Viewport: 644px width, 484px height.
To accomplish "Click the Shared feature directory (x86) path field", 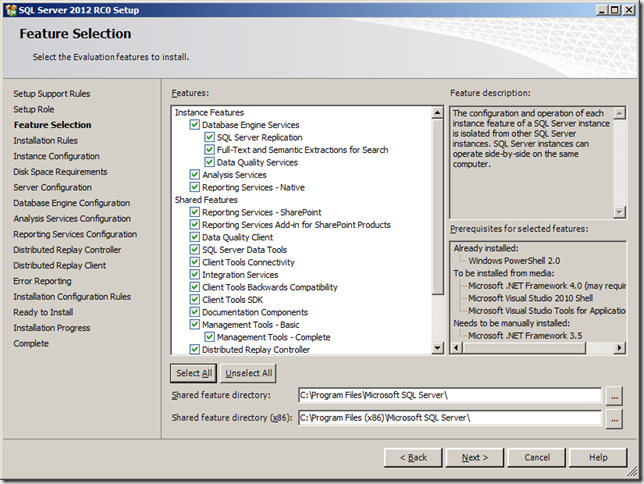I will pyautogui.click(x=450, y=418).
